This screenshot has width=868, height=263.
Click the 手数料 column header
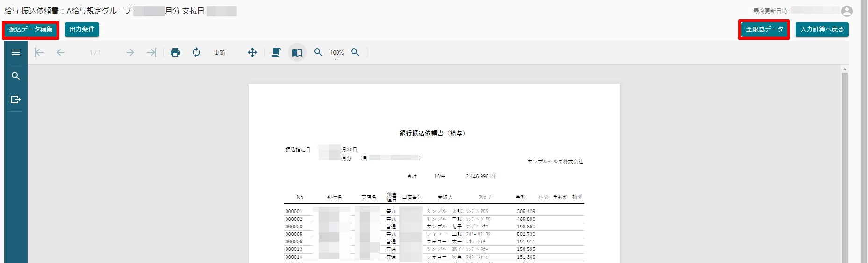560,197
